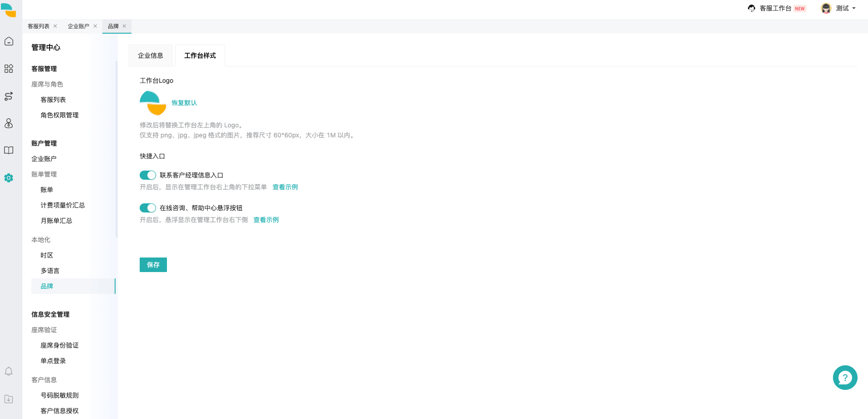Click the apps grid sidebar icon

9,69
